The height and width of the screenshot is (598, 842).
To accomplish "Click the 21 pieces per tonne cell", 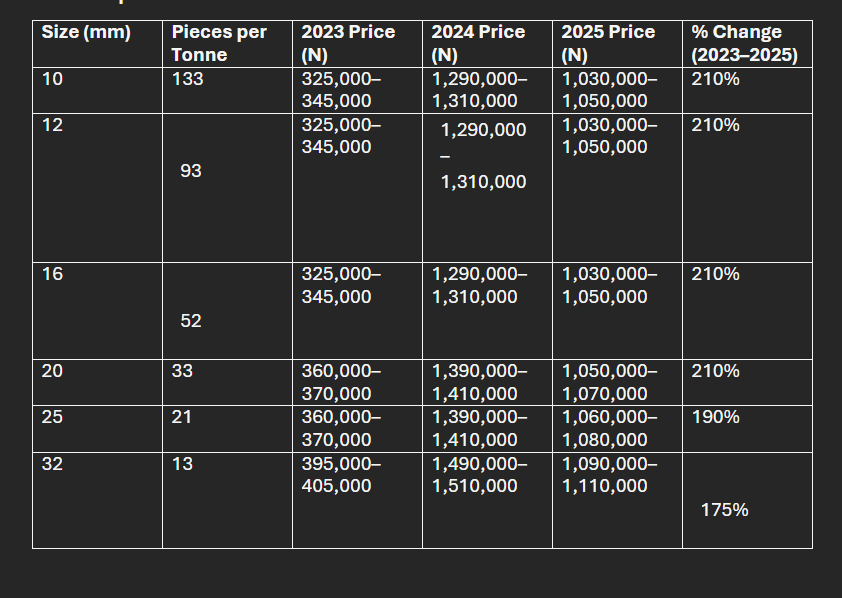I will click(182, 417).
